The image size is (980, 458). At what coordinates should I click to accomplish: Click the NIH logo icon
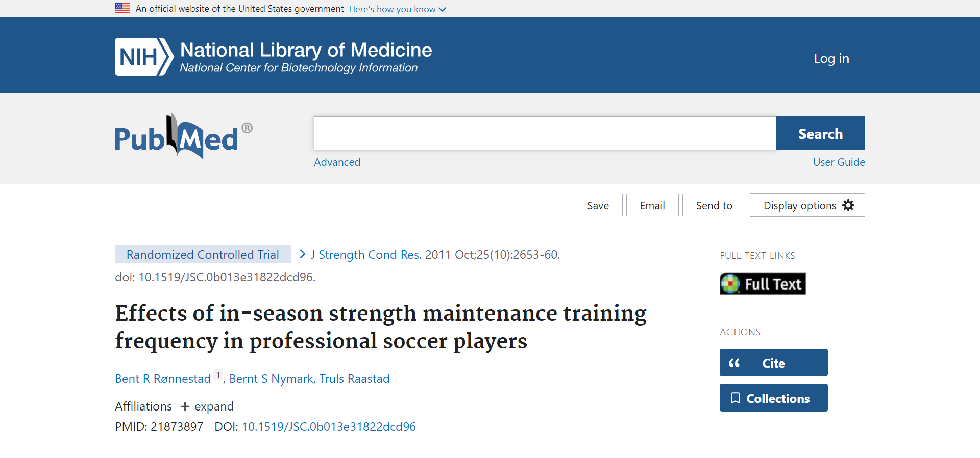click(143, 57)
